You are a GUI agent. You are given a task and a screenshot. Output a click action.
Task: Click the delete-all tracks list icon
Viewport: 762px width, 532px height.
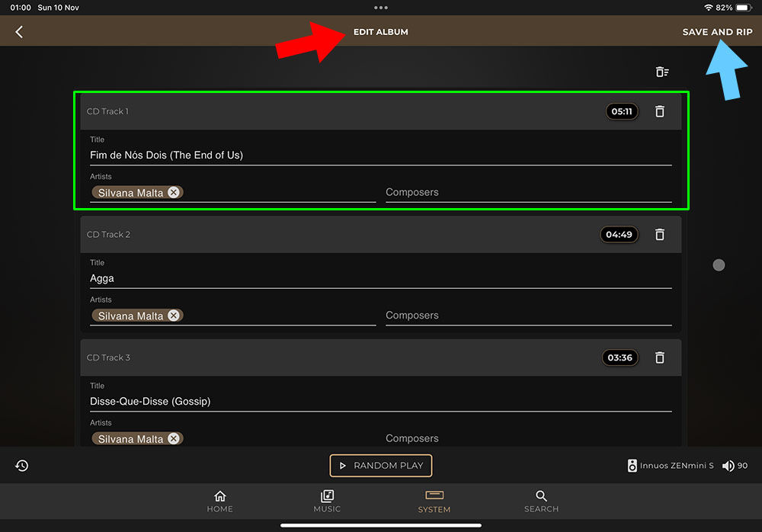click(x=662, y=72)
